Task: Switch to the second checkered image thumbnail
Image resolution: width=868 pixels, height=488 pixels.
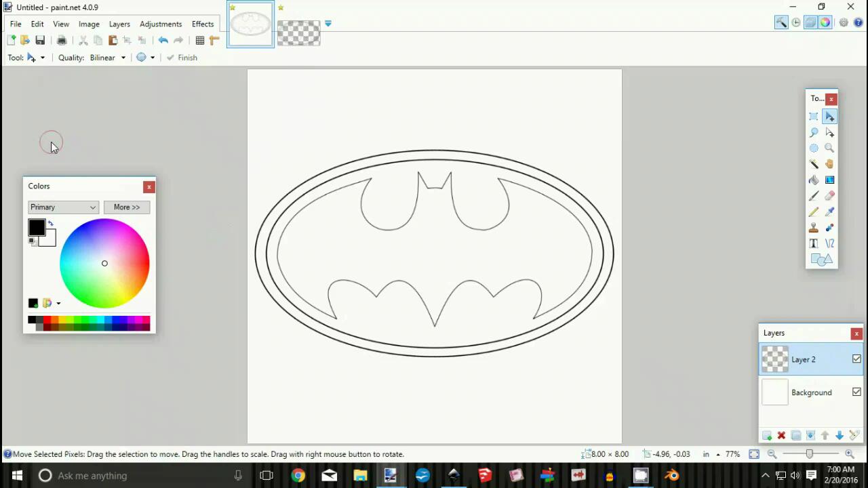Action: click(x=298, y=33)
